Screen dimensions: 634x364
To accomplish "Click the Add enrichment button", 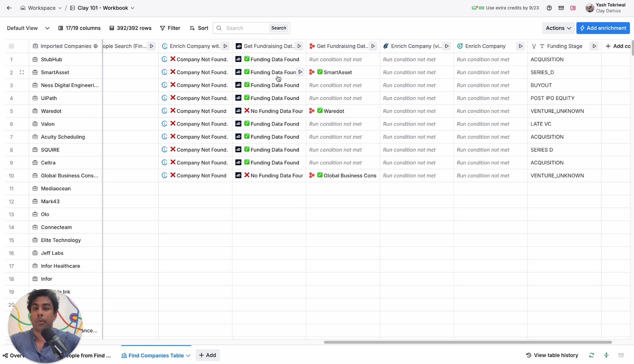I will tap(603, 28).
